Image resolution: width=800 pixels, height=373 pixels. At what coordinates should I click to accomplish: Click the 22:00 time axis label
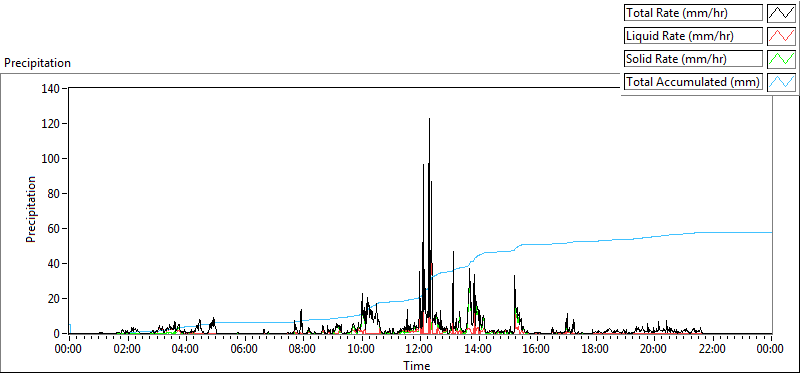713,350
